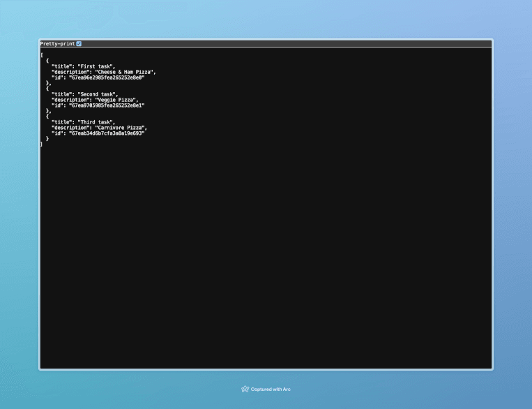This screenshot has height=409, width=532.
Task: Click the "id" key in the third object
Action: (56, 133)
